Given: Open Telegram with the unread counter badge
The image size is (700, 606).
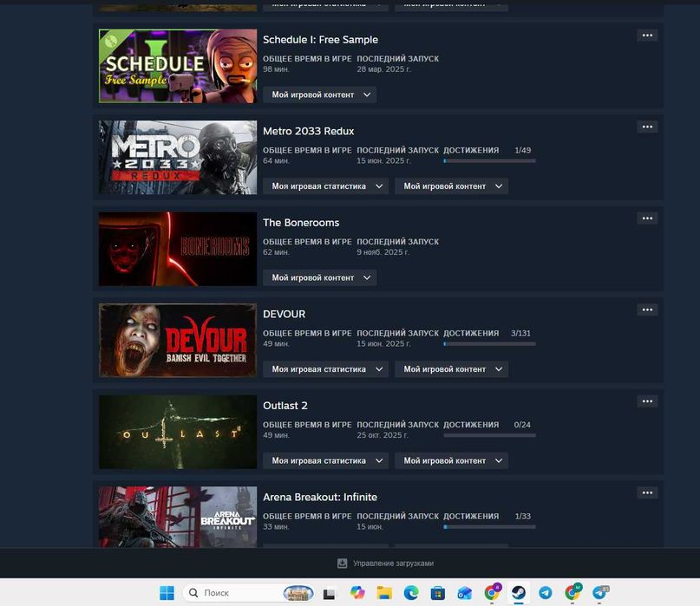Looking at the screenshot, I should click(599, 593).
